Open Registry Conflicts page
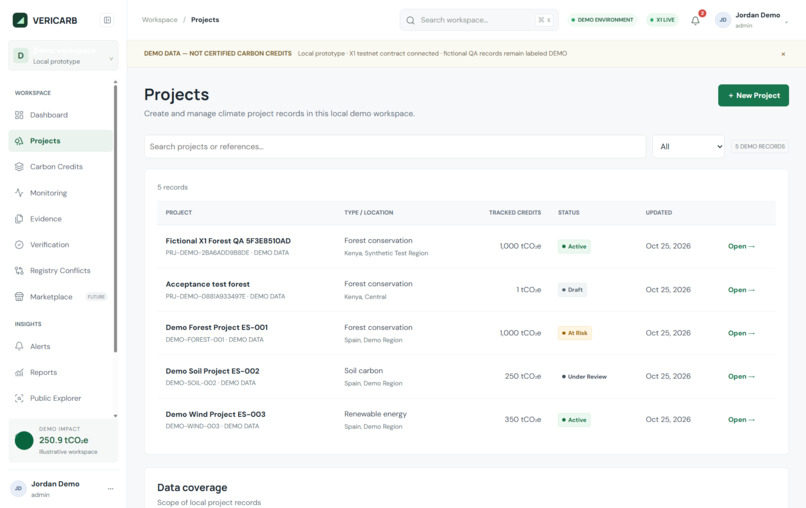Image resolution: width=806 pixels, height=508 pixels. [x=61, y=270]
